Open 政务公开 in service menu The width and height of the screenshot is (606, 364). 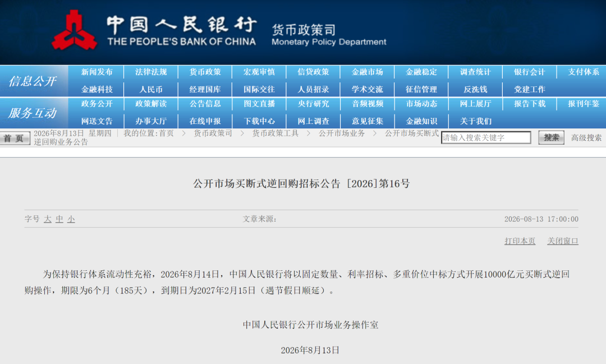pos(97,104)
